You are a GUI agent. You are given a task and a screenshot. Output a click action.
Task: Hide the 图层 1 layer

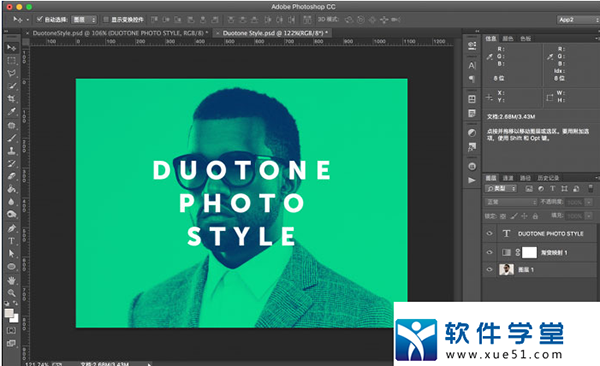pos(489,270)
